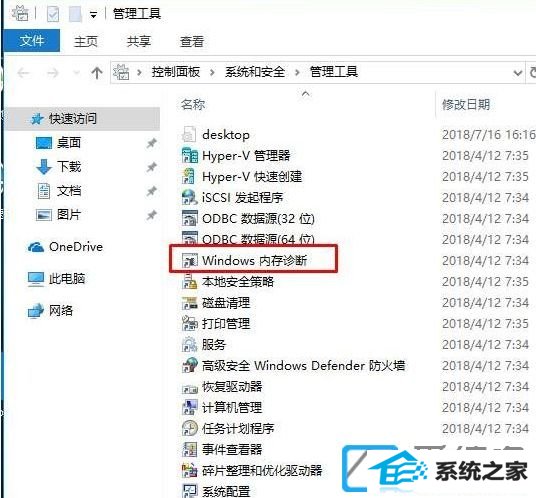Click the iSCSI 发起程序 icon
The width and height of the screenshot is (536, 498).
click(x=190, y=198)
